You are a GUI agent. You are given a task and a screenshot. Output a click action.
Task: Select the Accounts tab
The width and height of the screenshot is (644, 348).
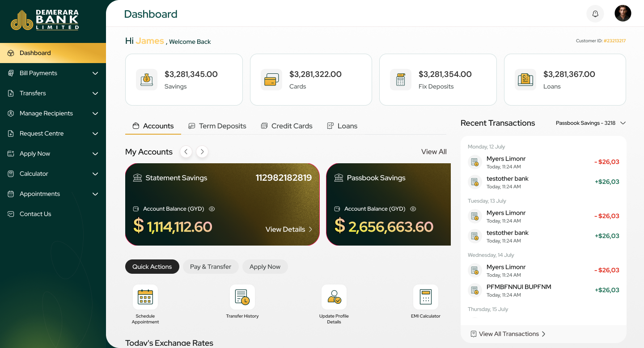point(153,126)
